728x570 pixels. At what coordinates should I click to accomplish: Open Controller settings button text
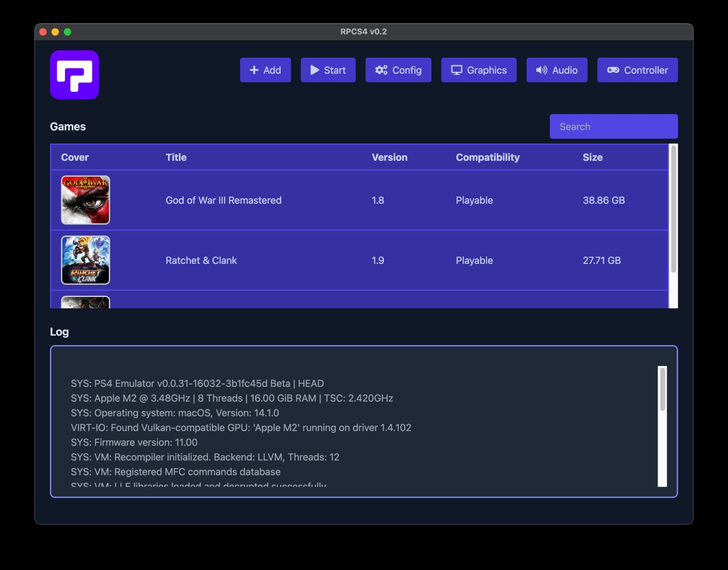(x=646, y=70)
